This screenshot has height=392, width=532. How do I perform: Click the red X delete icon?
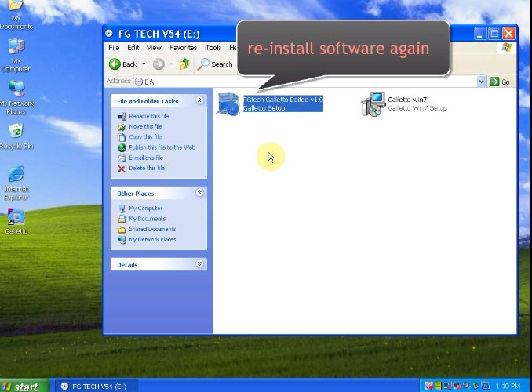(x=122, y=169)
